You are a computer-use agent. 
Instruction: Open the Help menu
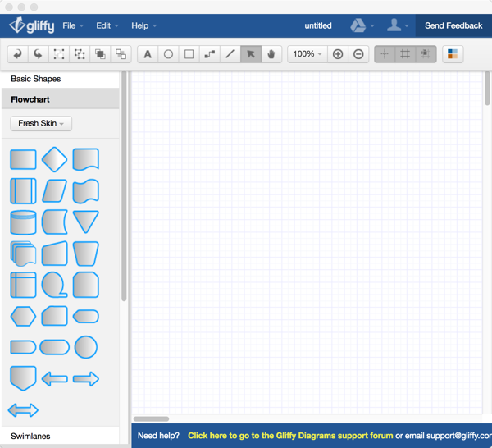pyautogui.click(x=144, y=25)
